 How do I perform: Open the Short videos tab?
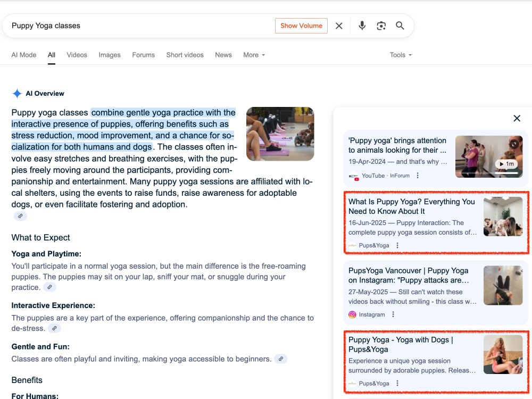[185, 55]
